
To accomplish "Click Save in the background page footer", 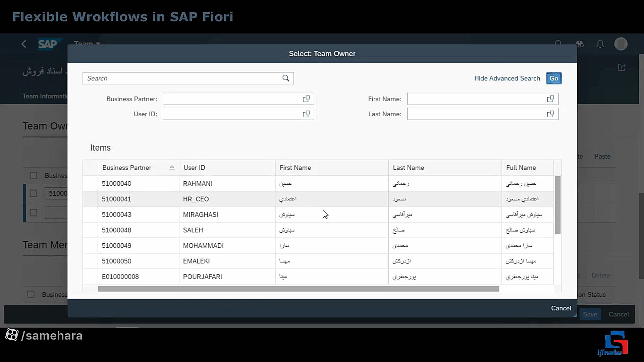I will tap(590, 314).
